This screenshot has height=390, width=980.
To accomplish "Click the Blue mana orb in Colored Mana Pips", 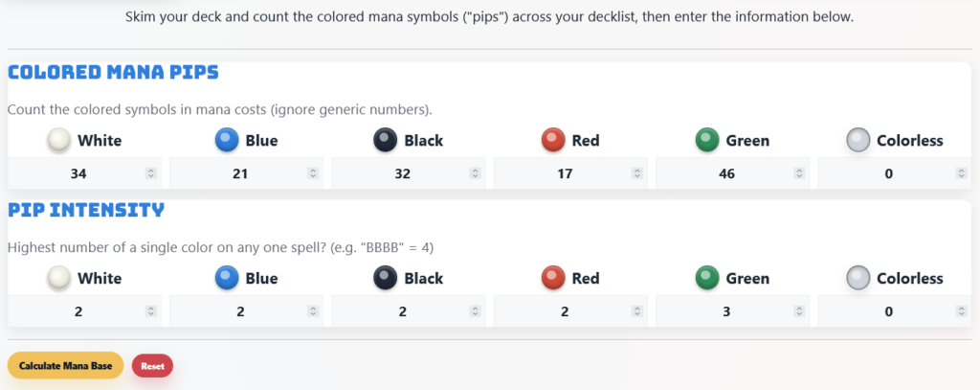I will [227, 141].
